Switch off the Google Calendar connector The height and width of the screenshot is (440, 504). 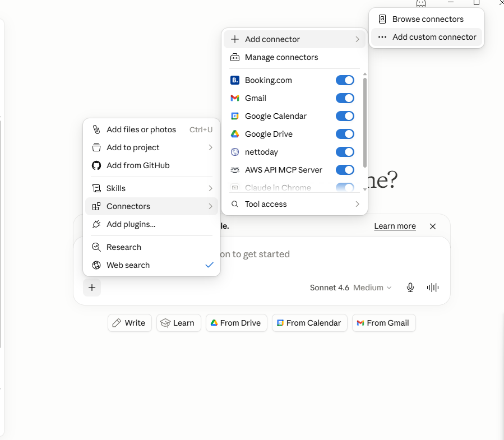pyautogui.click(x=345, y=116)
